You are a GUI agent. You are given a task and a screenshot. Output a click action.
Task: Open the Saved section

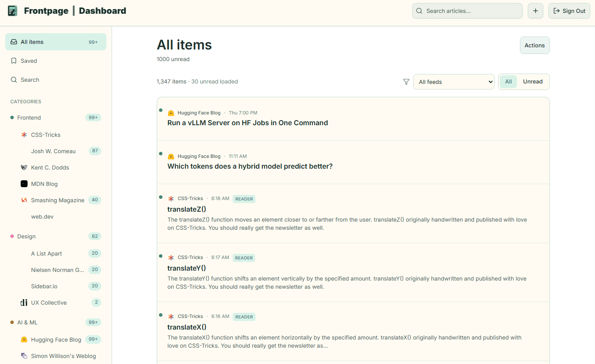pyautogui.click(x=56, y=61)
